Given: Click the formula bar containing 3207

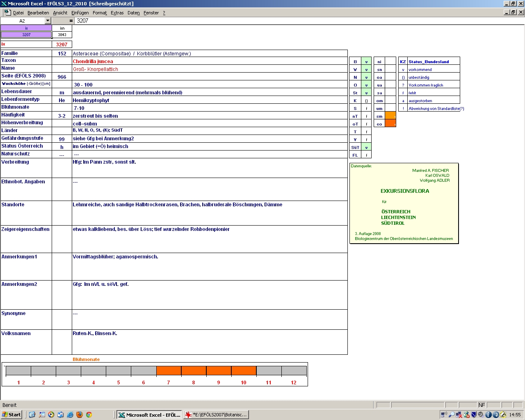Looking at the screenshot, I should [x=299, y=21].
